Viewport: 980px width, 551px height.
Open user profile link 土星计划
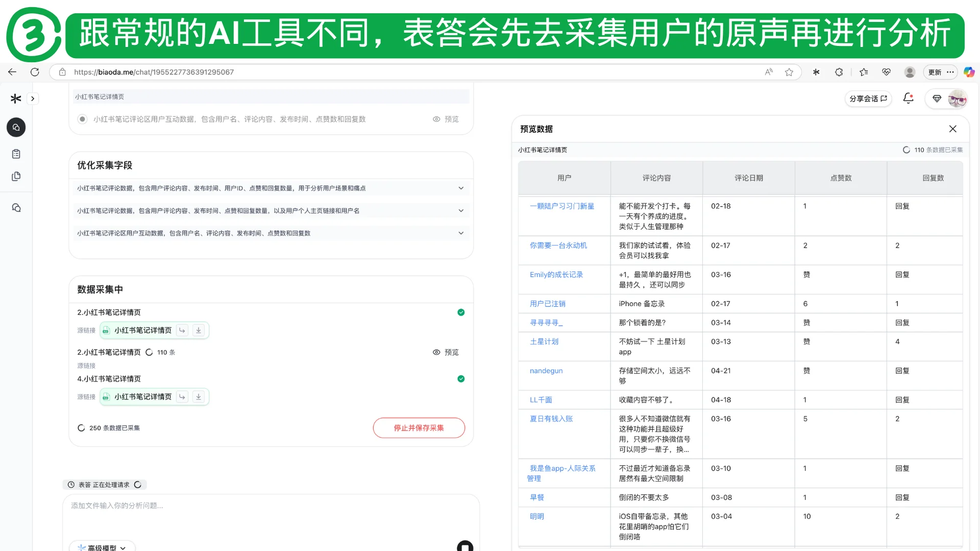point(544,342)
